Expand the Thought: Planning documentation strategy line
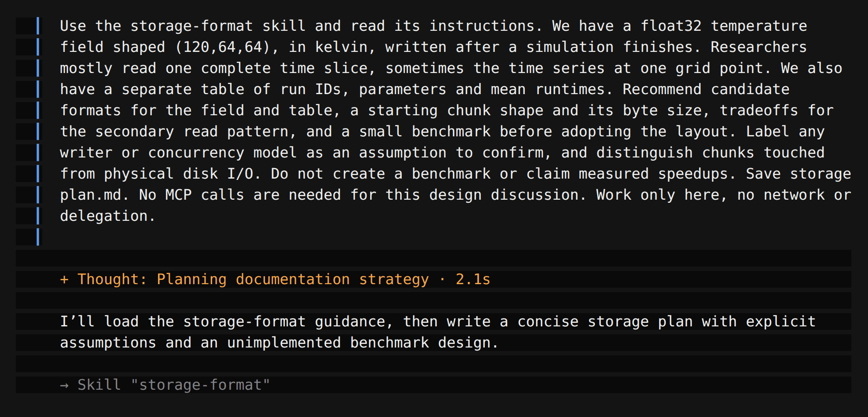Viewport: 868px width, 417px height. click(275, 279)
